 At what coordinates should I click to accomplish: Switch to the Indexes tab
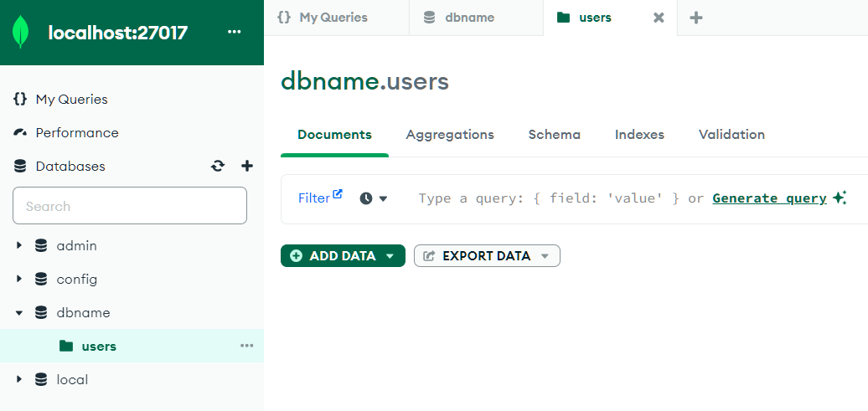point(639,135)
